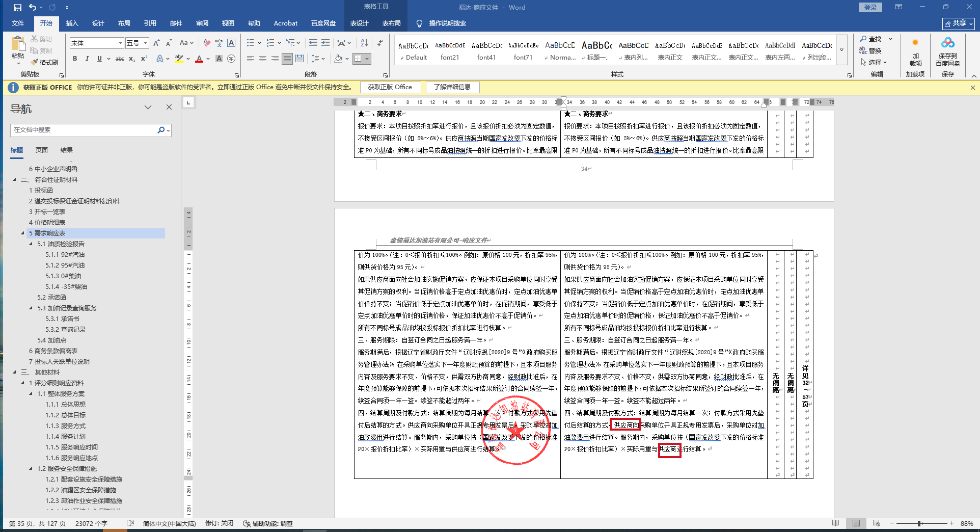Click the increase font size icon
Viewport: 980px width, 532px height.
(x=156, y=43)
